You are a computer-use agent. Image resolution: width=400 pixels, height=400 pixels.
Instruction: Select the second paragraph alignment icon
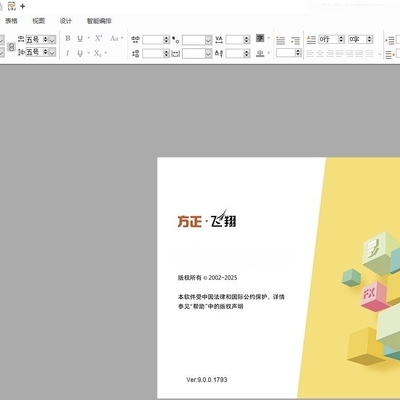320,53
